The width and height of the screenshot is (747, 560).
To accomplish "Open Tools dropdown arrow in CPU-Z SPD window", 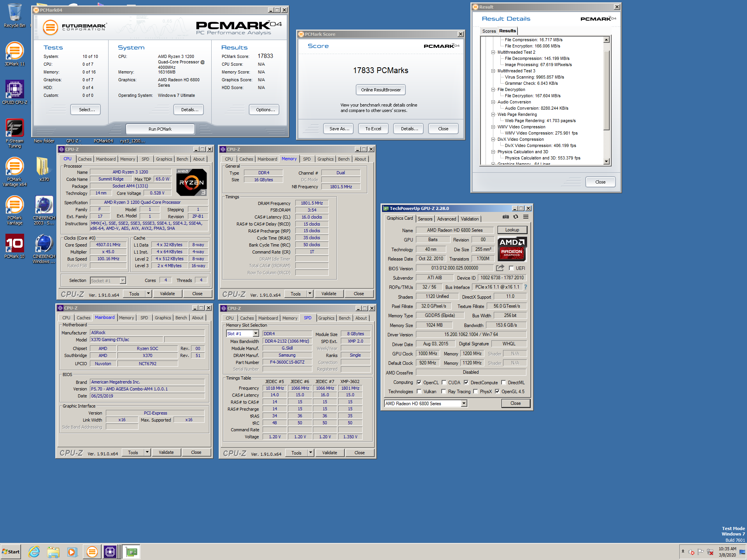I will (x=310, y=452).
